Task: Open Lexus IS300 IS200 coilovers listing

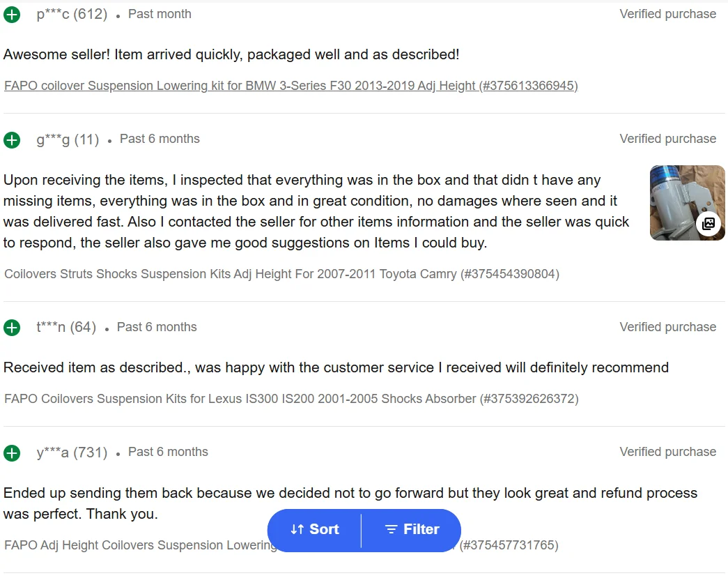Action: pos(292,399)
